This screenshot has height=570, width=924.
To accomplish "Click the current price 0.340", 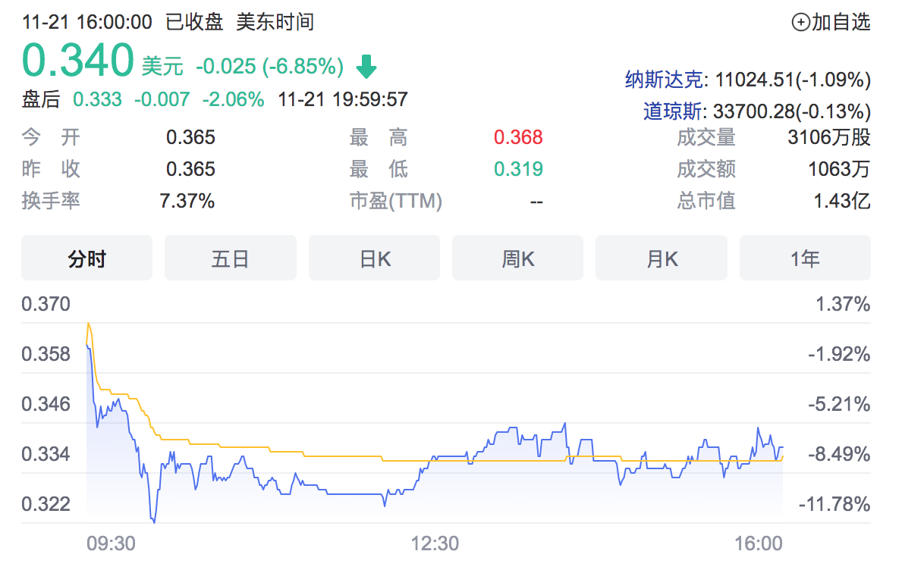I will [x=78, y=61].
